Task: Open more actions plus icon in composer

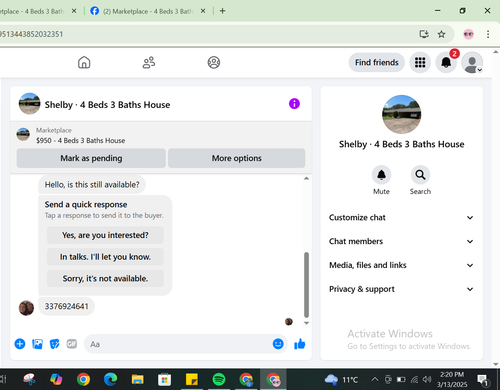Action: pos(20,344)
